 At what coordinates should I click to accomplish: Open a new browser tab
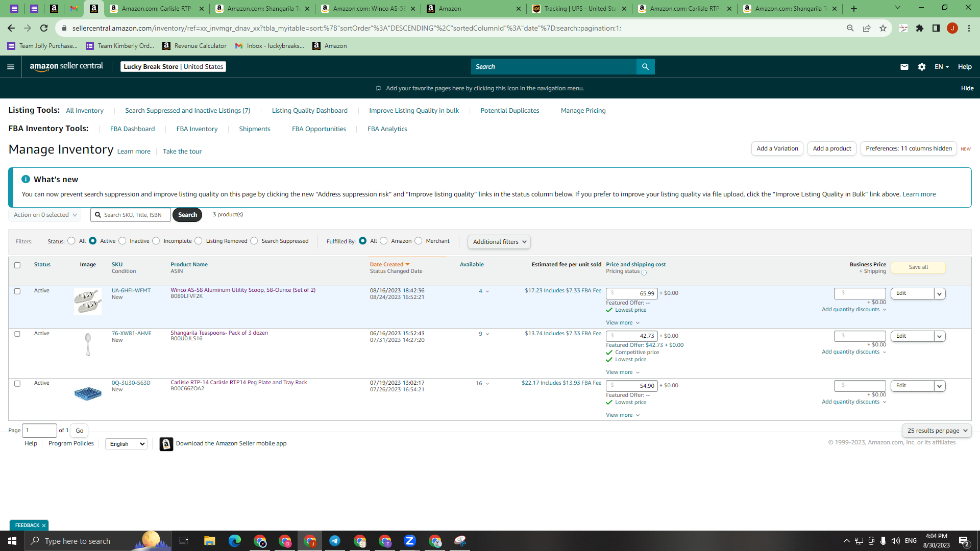click(x=854, y=9)
